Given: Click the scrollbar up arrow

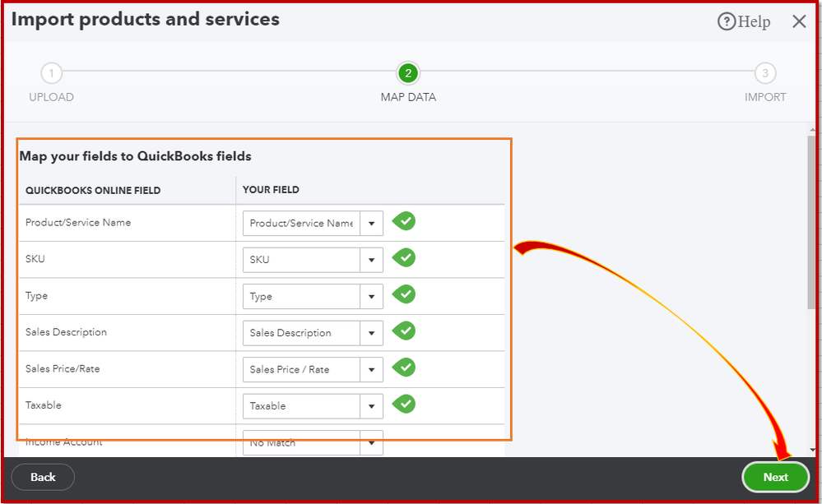Looking at the screenshot, I should (x=812, y=129).
